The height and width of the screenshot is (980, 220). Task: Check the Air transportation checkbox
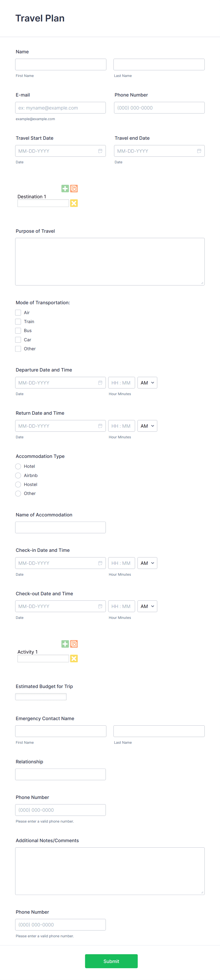18,312
